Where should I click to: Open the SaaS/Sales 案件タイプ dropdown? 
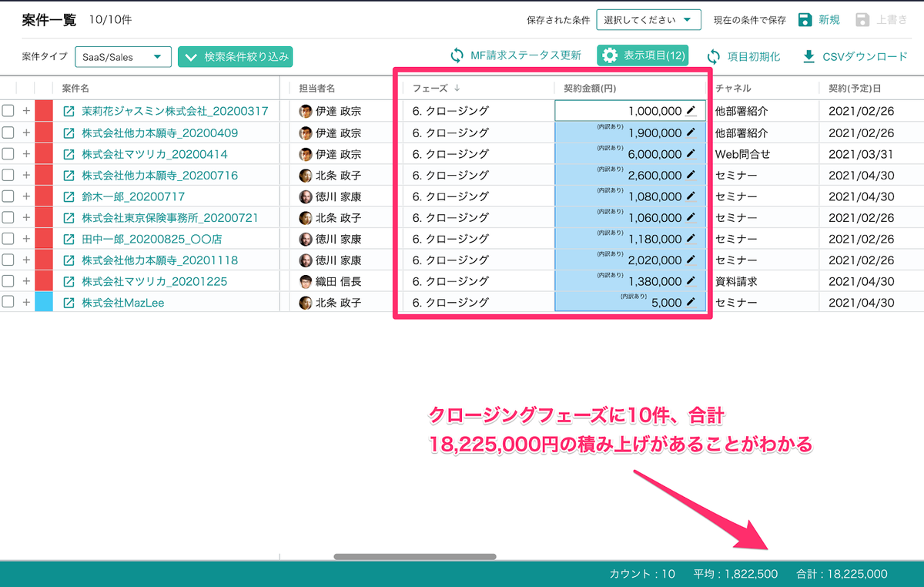pos(122,57)
